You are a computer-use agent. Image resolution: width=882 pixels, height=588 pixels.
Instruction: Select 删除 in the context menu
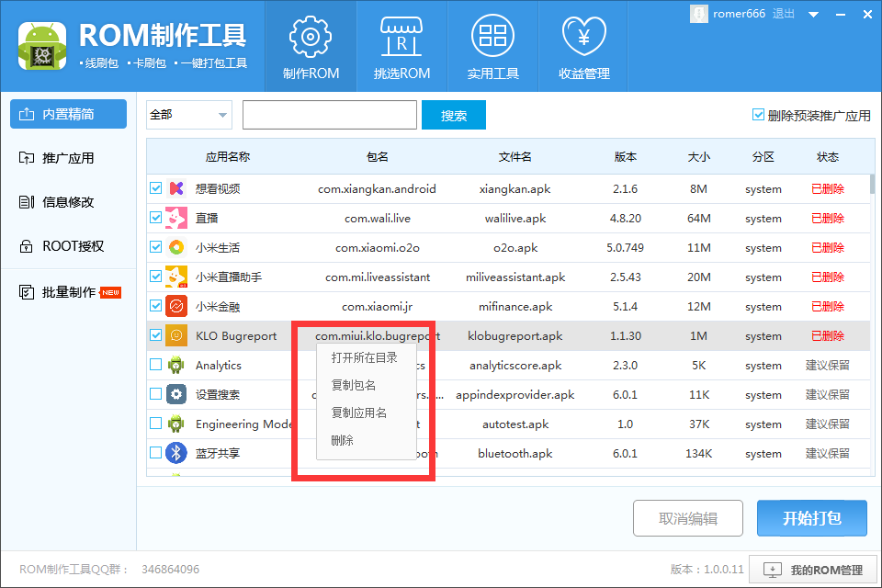click(x=343, y=440)
